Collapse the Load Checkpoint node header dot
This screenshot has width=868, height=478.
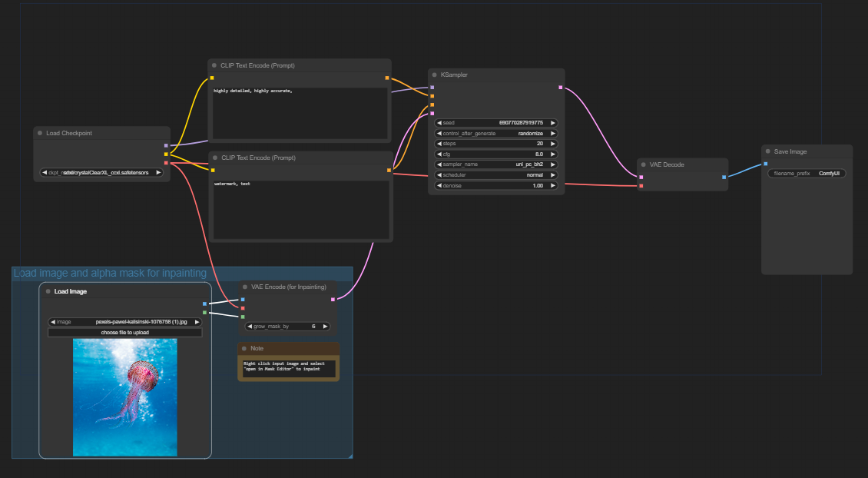click(39, 132)
